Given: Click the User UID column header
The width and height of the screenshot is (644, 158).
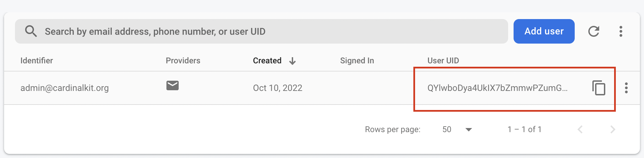Looking at the screenshot, I should (443, 61).
